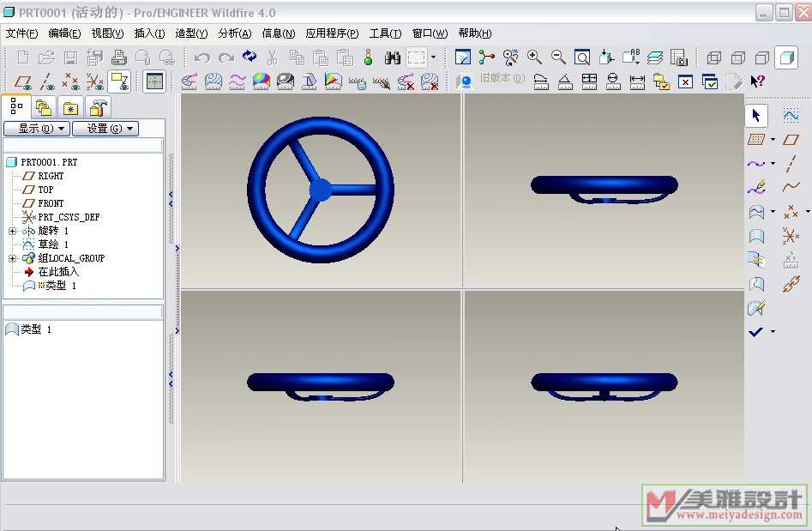Toggle datum planes display
This screenshot has height=531, width=812.
click(22, 81)
